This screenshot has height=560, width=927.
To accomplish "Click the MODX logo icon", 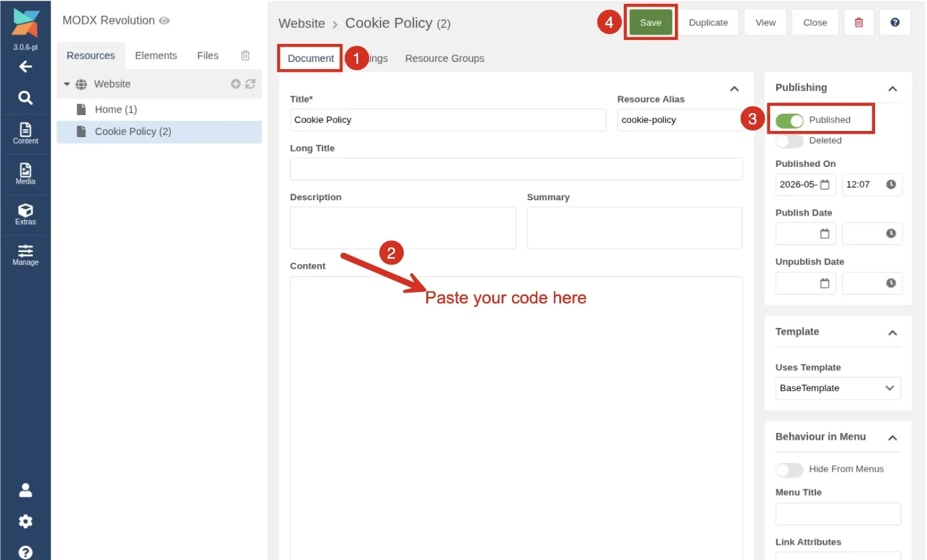I will (25, 24).
